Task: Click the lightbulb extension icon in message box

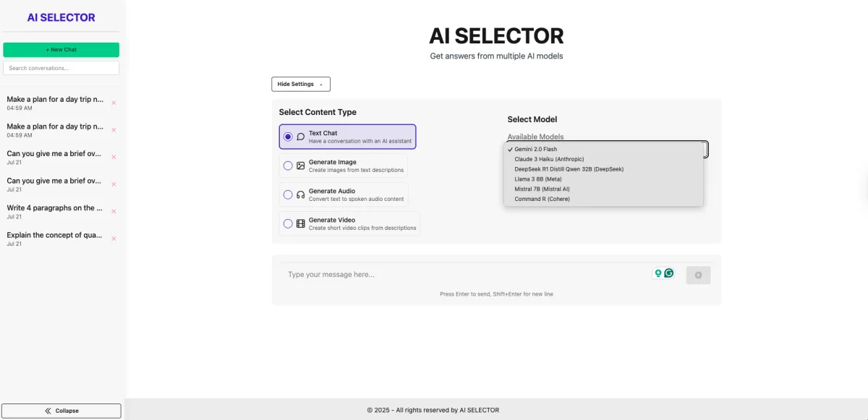Action: (658, 273)
